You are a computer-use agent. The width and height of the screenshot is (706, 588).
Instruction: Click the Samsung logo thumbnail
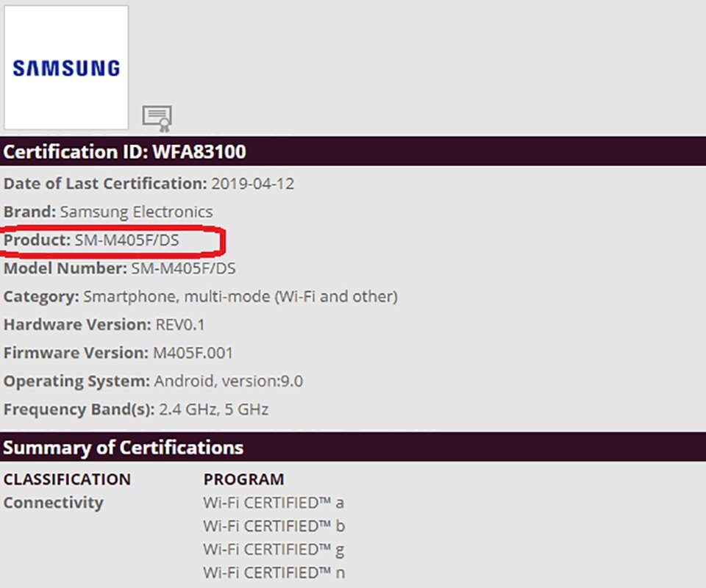[66, 68]
